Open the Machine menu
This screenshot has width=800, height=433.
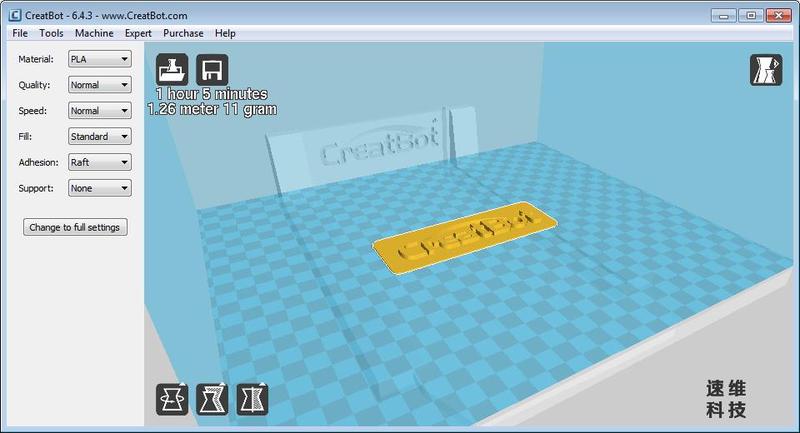[94, 33]
